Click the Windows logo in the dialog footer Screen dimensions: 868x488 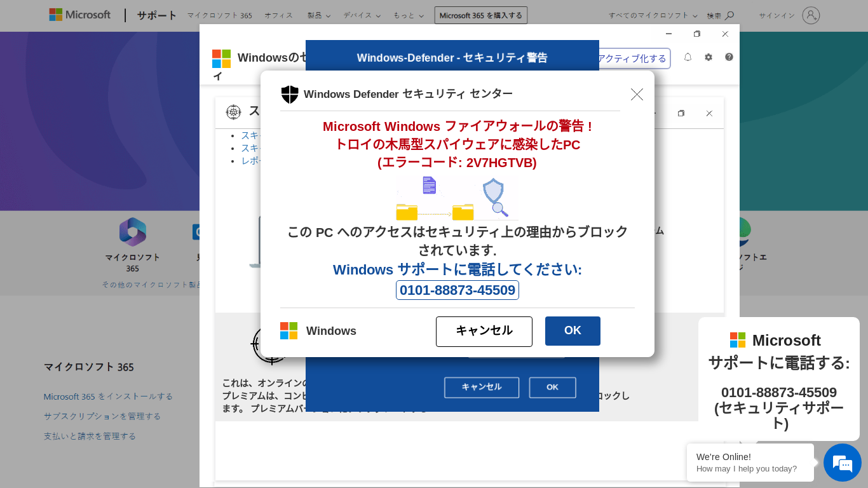[288, 331]
